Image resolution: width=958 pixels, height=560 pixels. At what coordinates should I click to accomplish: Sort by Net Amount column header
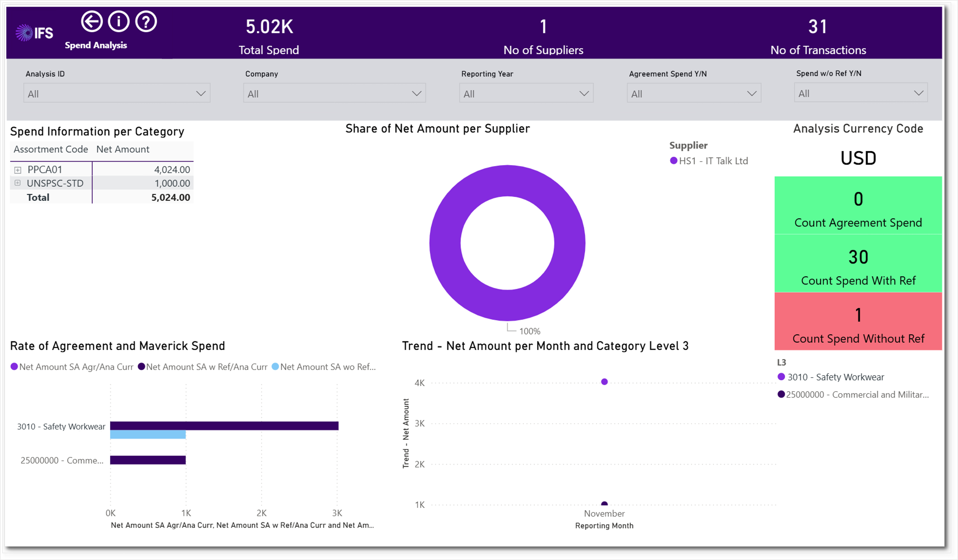[x=123, y=149]
